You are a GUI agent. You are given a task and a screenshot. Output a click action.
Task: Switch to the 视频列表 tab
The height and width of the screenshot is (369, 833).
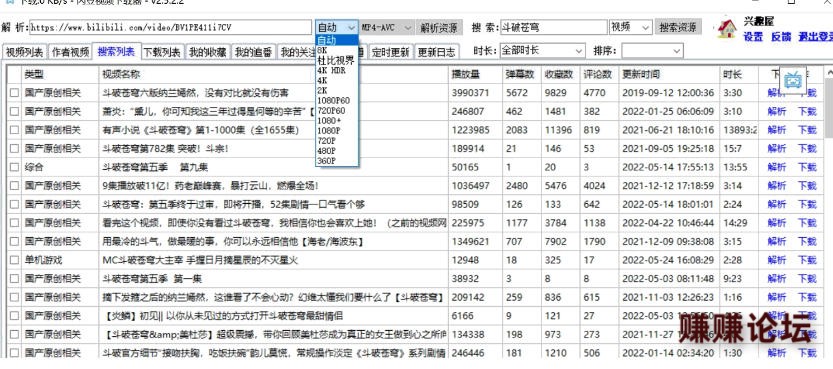pos(24,52)
